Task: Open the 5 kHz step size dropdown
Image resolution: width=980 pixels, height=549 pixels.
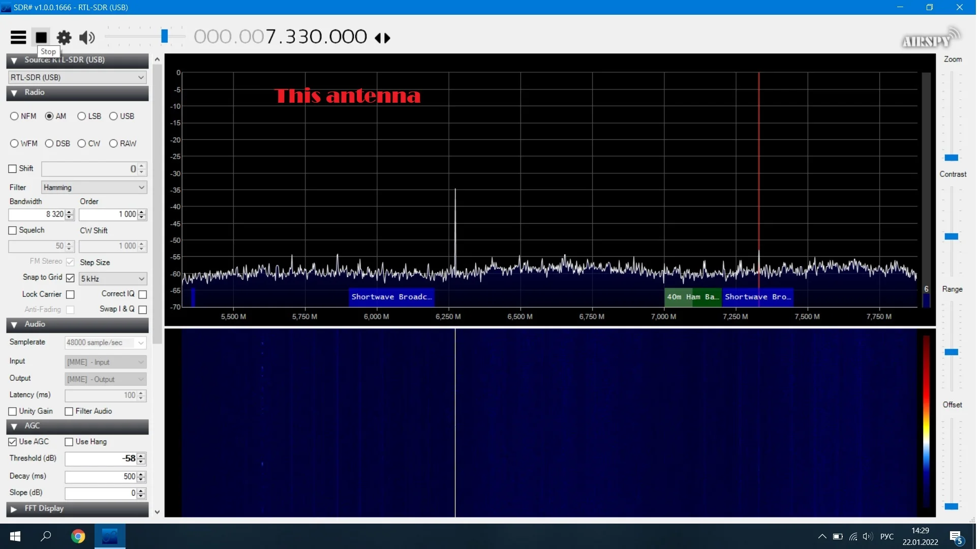Action: (113, 279)
